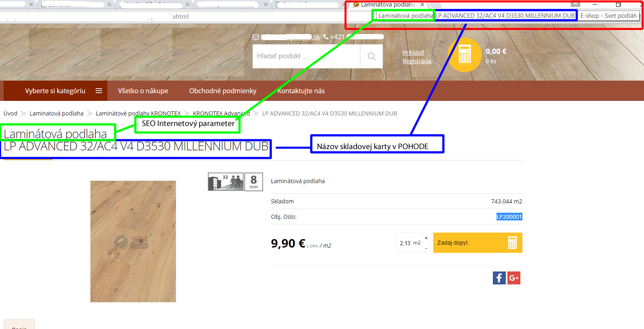644x329 pixels.
Task: Share product on Facebook
Action: (499, 278)
